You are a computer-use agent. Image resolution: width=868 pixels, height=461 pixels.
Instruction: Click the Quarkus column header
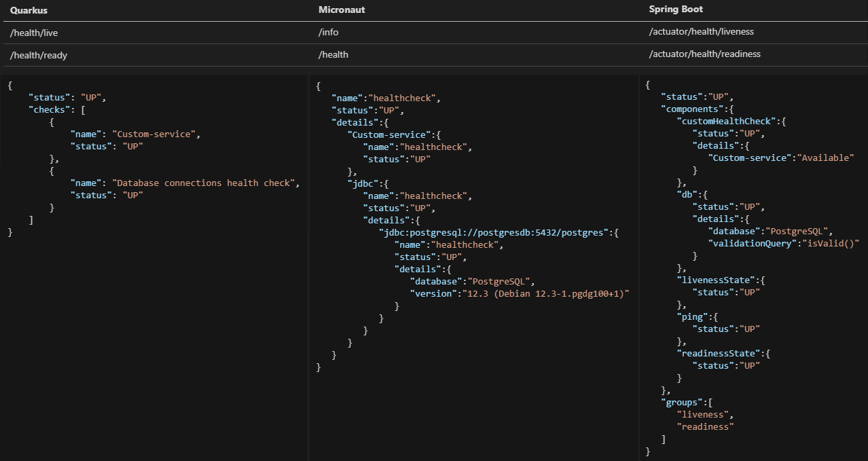[x=29, y=10]
